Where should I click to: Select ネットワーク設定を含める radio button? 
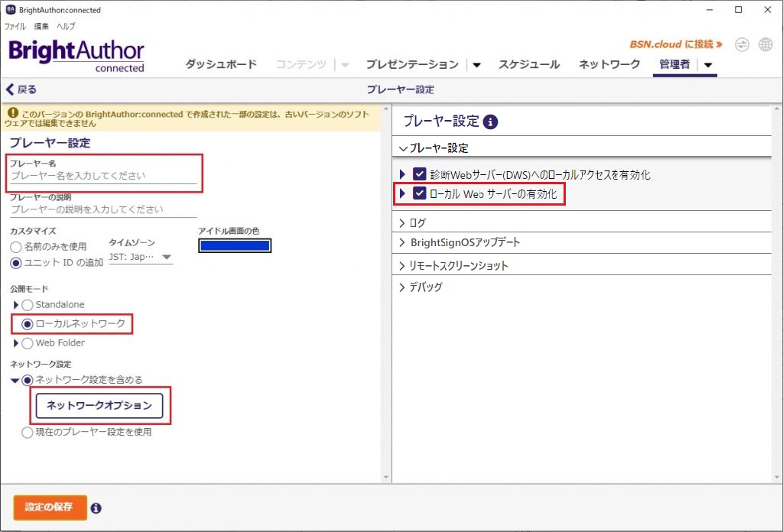(x=28, y=381)
